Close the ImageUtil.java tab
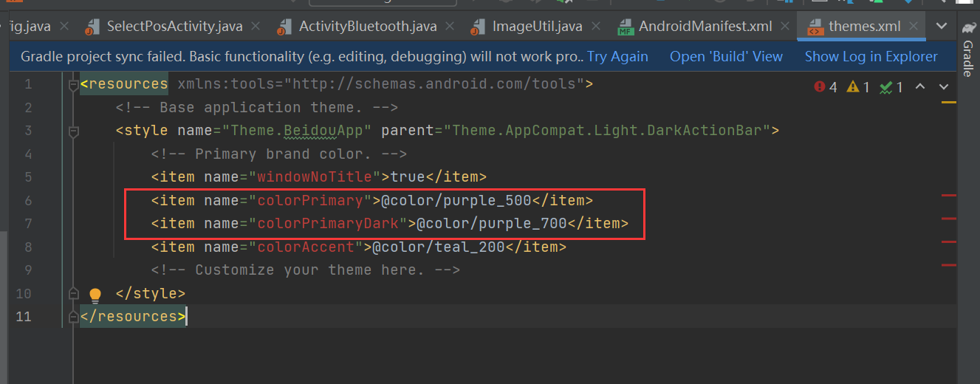 pyautogui.click(x=595, y=27)
